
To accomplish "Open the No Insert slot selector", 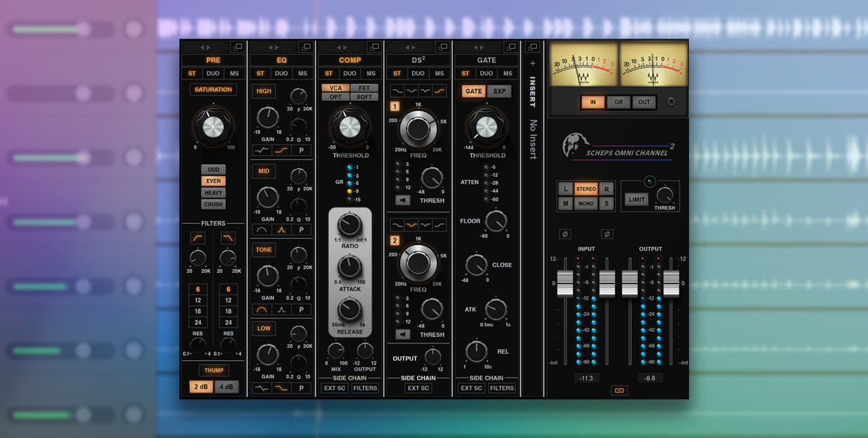I will click(x=533, y=139).
